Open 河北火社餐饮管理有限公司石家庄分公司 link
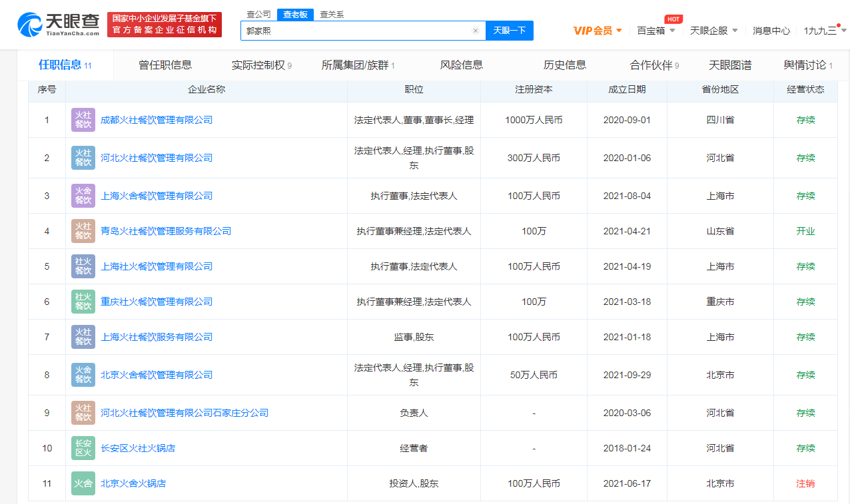 click(x=185, y=413)
